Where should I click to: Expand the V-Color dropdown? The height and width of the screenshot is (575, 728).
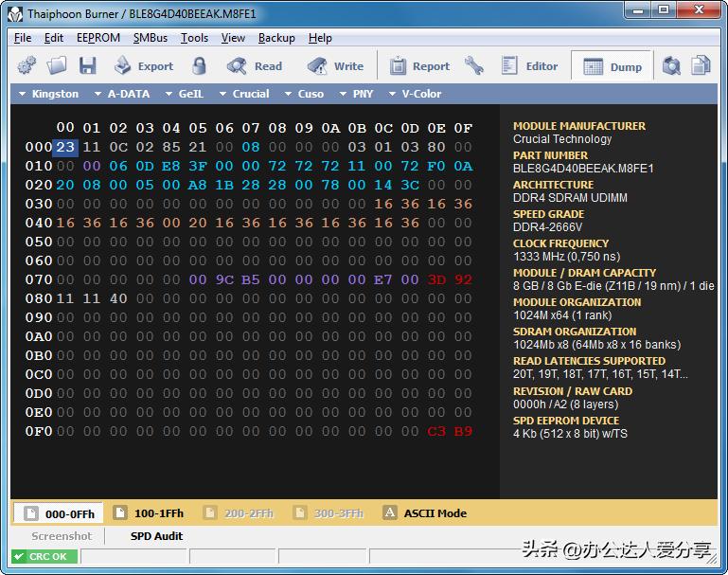click(415, 94)
